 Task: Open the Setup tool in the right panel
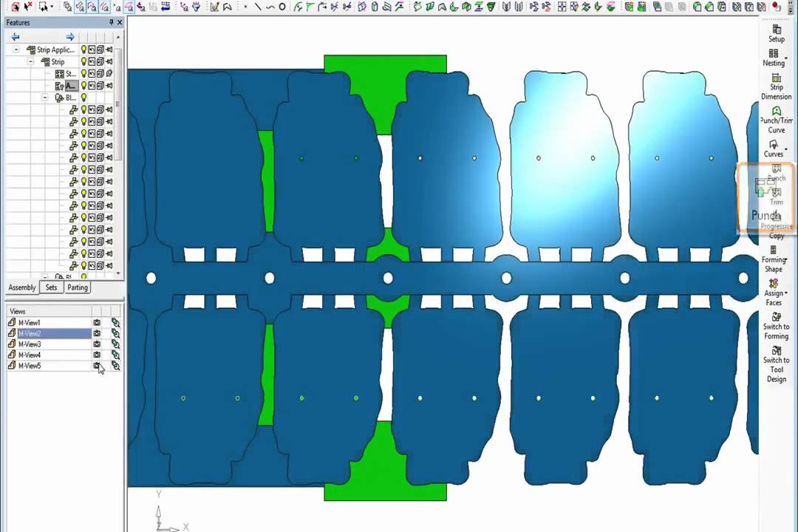776,33
